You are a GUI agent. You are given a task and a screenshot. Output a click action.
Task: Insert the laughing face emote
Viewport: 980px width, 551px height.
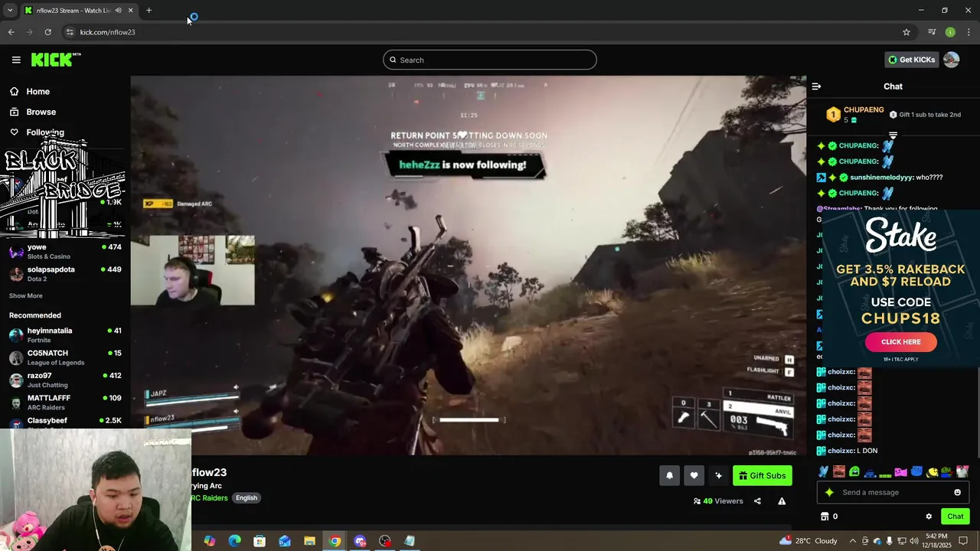839,472
